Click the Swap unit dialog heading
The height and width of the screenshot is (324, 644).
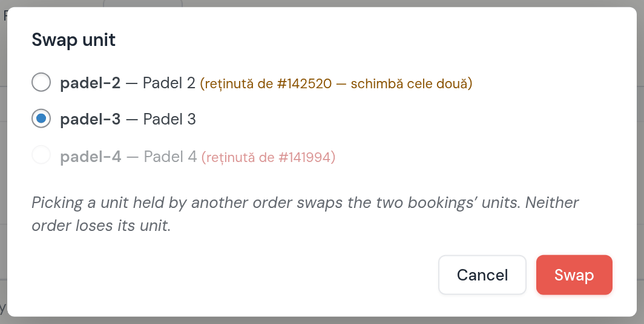[73, 40]
